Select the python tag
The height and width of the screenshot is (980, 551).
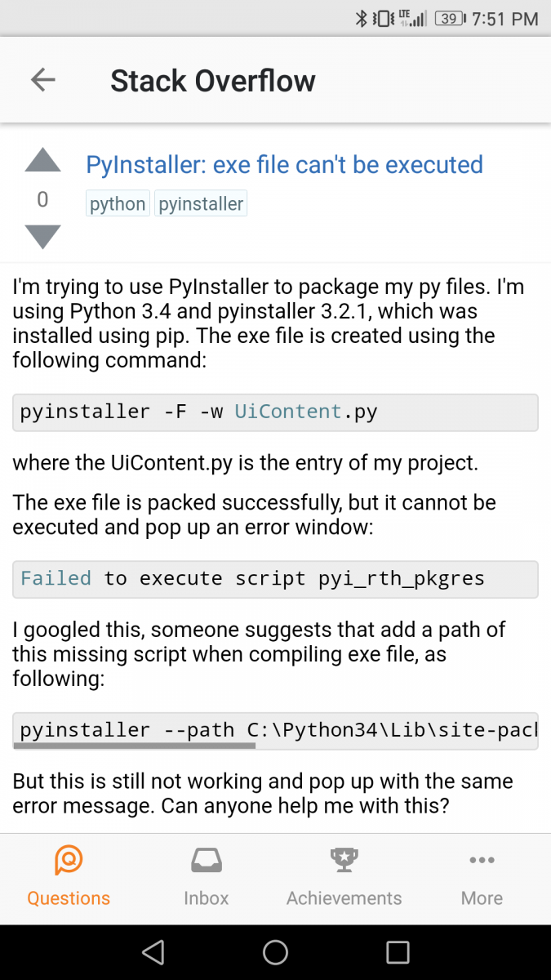coord(118,204)
